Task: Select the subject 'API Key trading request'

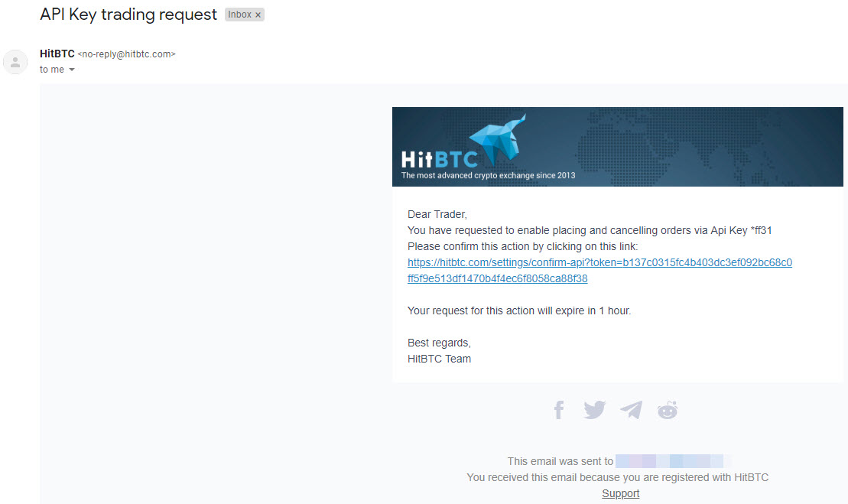Action: (x=128, y=14)
